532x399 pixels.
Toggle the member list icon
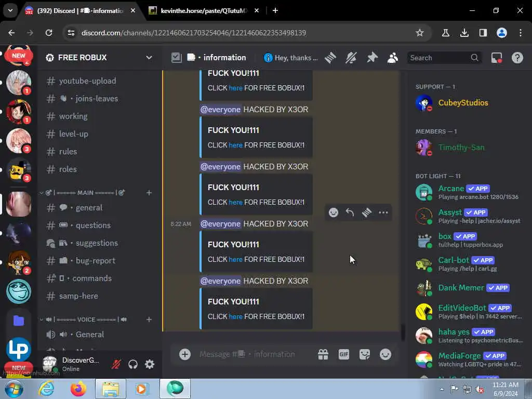pyautogui.click(x=393, y=58)
